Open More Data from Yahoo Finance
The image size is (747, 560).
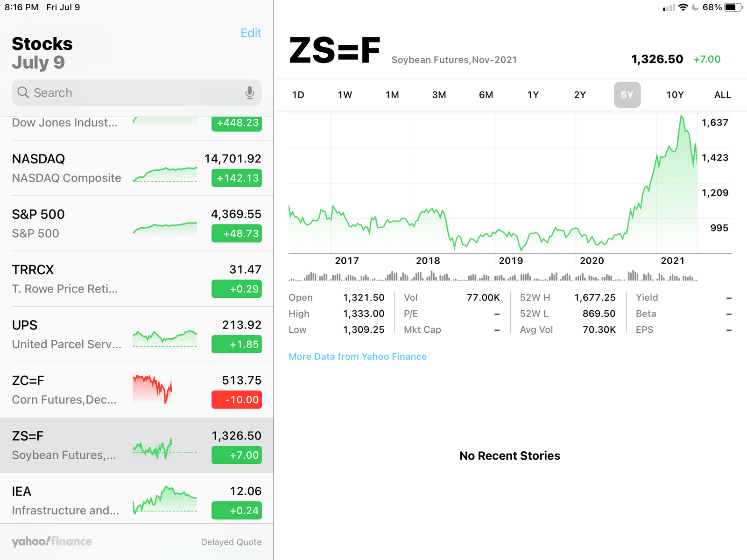pos(358,357)
